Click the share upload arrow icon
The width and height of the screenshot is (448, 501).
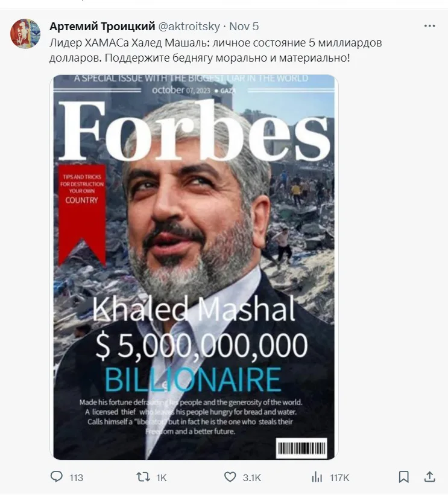point(430,477)
